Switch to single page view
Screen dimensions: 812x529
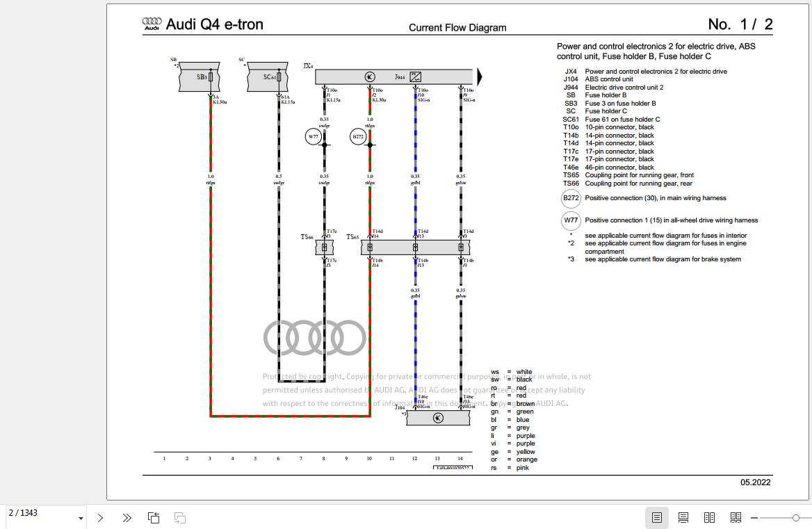pyautogui.click(x=657, y=518)
